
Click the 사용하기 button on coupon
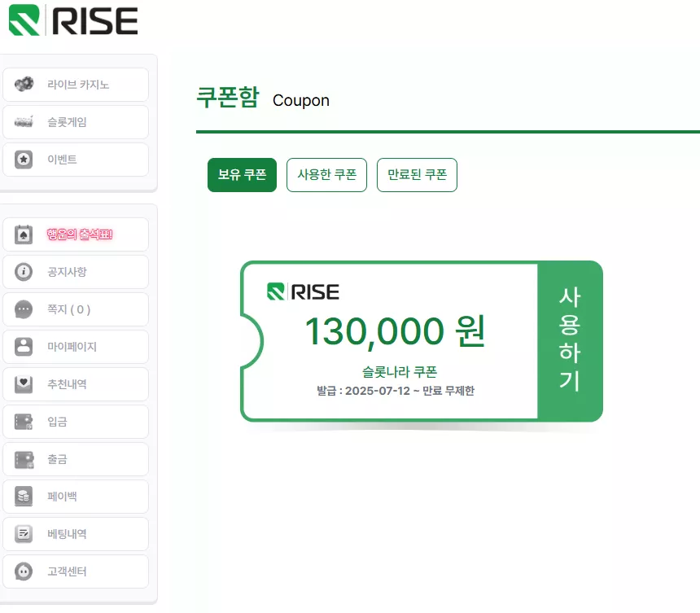pos(570,340)
